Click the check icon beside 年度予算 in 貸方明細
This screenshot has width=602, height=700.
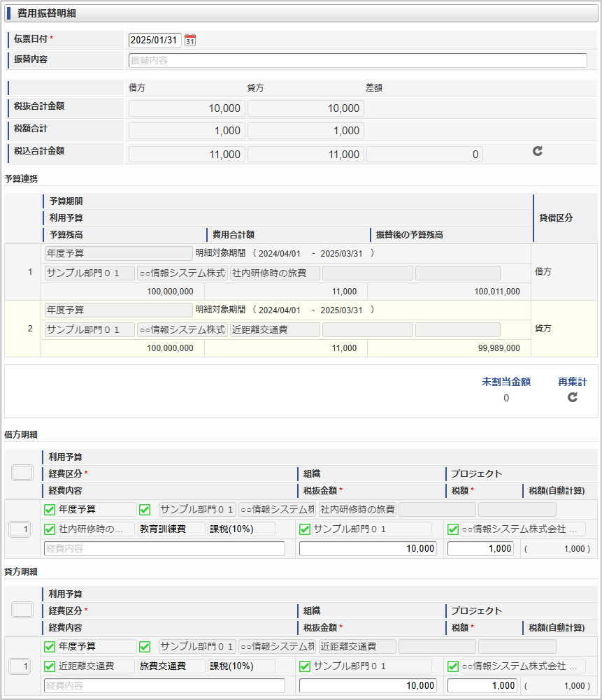50,647
